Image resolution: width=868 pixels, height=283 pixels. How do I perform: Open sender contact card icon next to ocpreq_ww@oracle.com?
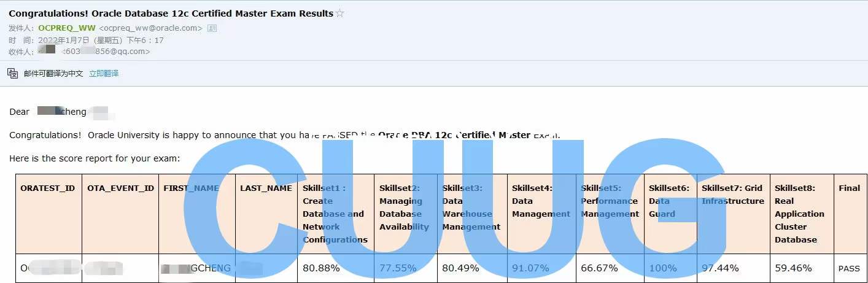point(212,28)
